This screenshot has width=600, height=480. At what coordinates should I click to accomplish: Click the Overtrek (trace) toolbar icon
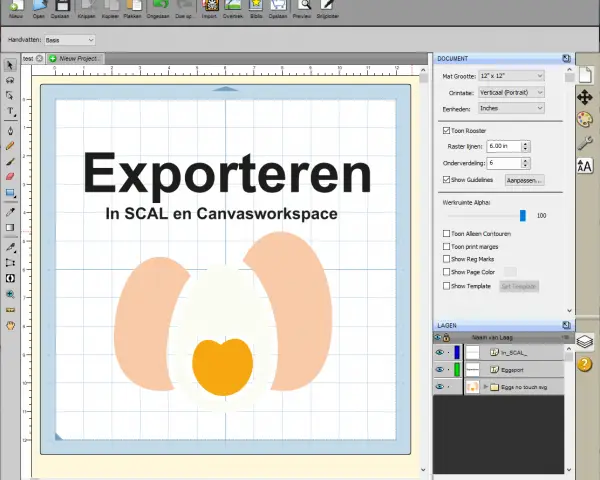(233, 6)
